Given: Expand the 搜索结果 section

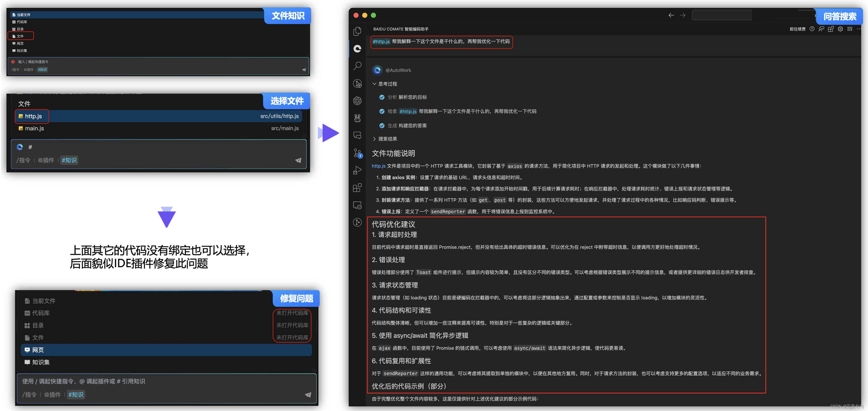Looking at the screenshot, I should click(384, 139).
